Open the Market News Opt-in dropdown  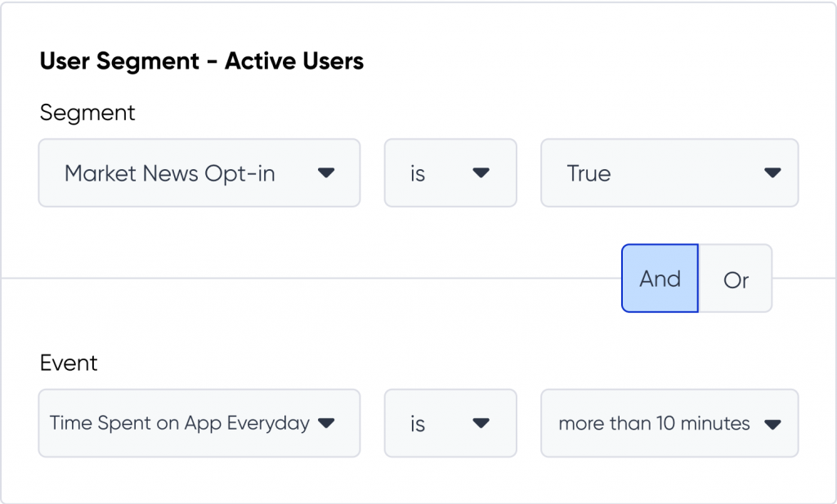click(x=199, y=173)
